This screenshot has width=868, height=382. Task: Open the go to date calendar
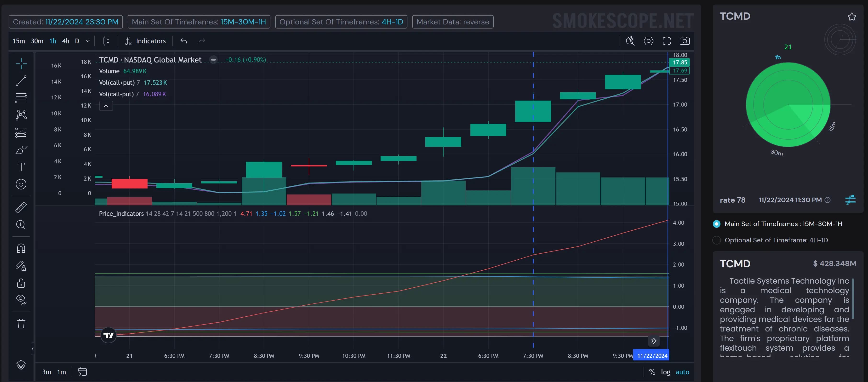(82, 372)
